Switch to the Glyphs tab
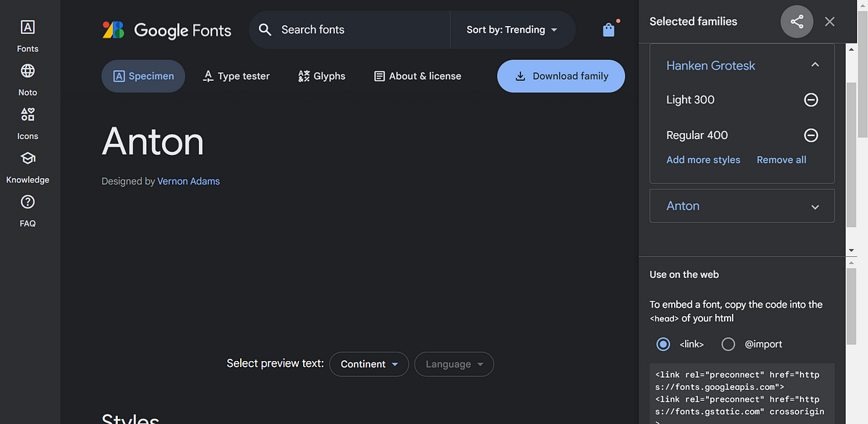868x424 pixels. [x=322, y=76]
